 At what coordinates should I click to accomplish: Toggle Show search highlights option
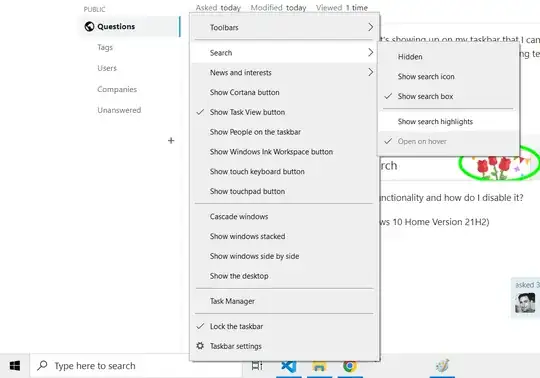pos(448,122)
